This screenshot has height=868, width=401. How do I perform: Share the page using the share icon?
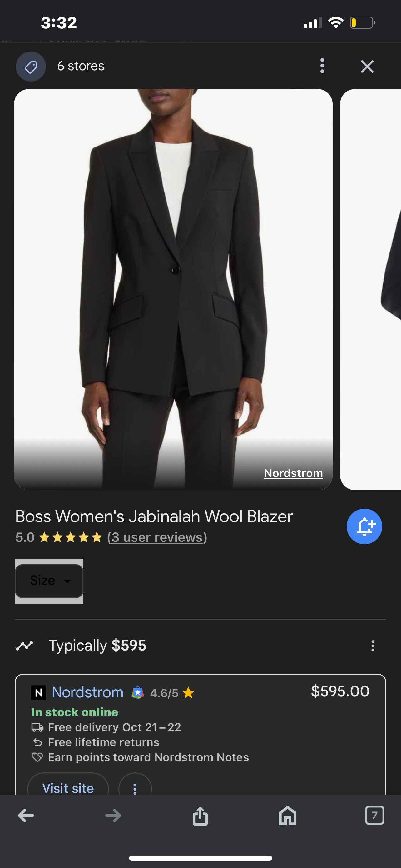pos(200,816)
